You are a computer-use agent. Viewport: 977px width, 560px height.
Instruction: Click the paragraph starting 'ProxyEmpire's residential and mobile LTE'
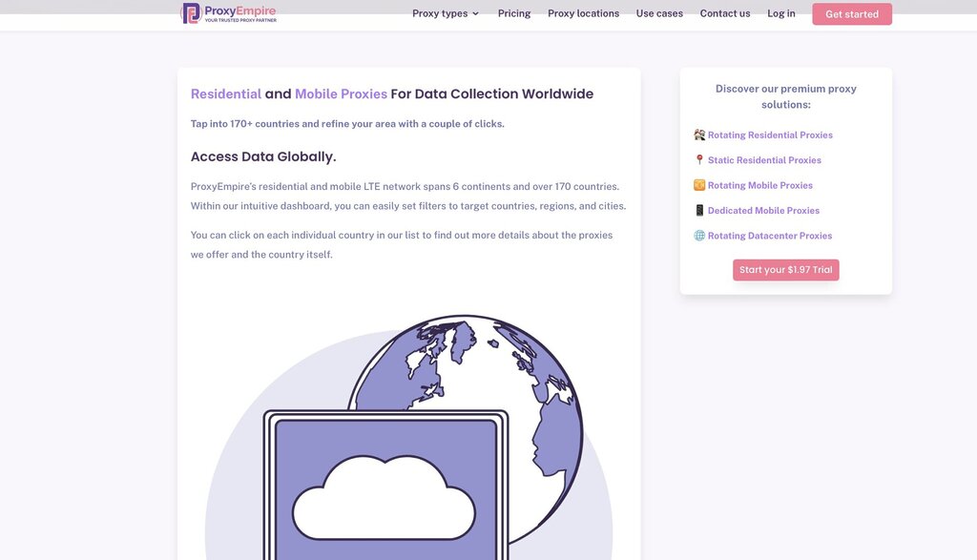coord(408,197)
